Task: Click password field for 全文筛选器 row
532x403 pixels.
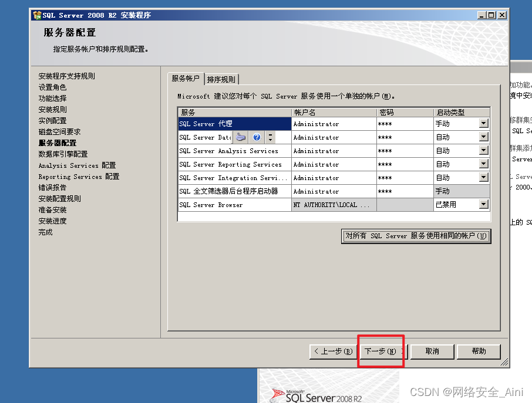Action: pos(405,191)
